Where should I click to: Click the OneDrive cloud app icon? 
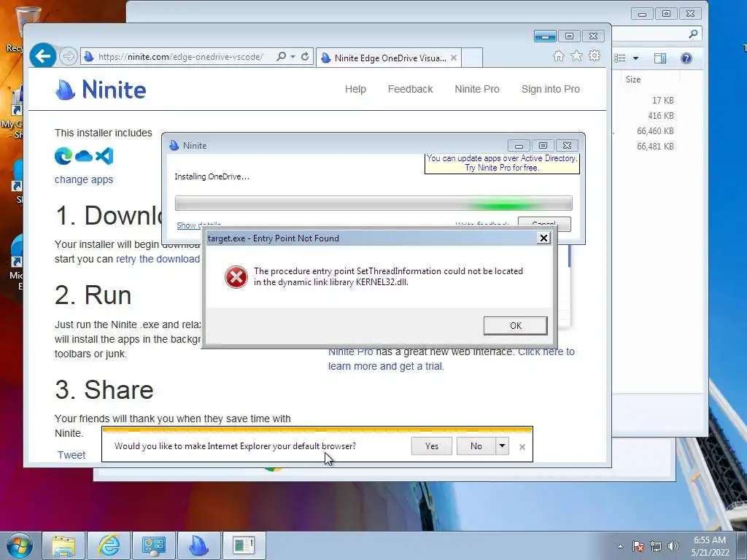[84, 156]
